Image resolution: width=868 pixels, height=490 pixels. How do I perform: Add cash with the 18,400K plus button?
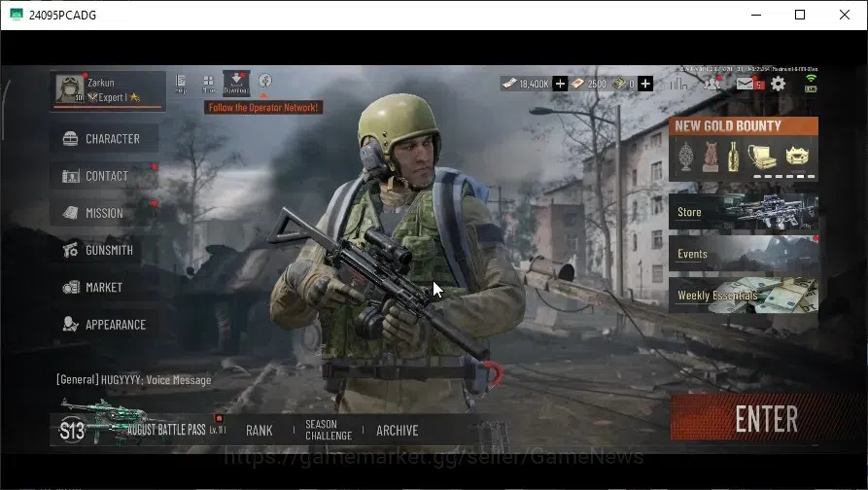pyautogui.click(x=560, y=84)
